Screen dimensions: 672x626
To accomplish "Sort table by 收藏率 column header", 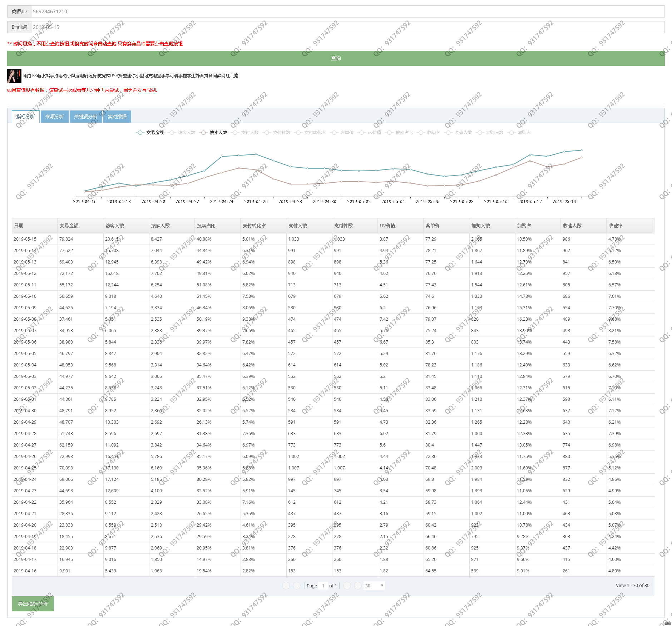I will point(631,226).
